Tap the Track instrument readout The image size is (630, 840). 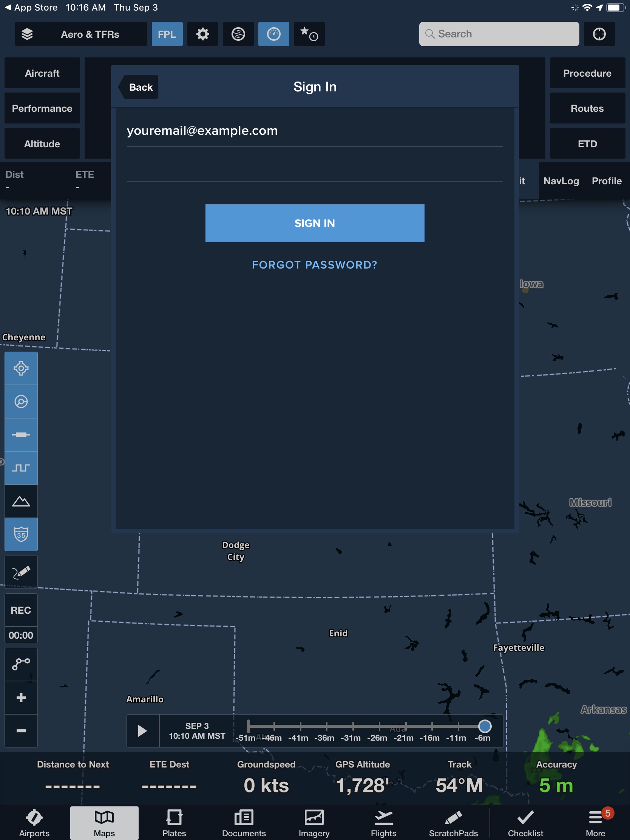click(460, 778)
